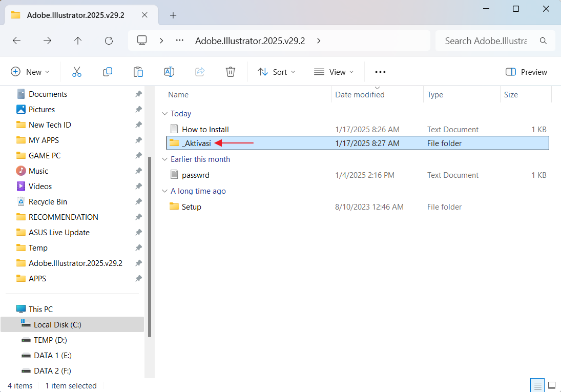Navigate back with the back arrow
561x392 pixels.
(x=16, y=40)
